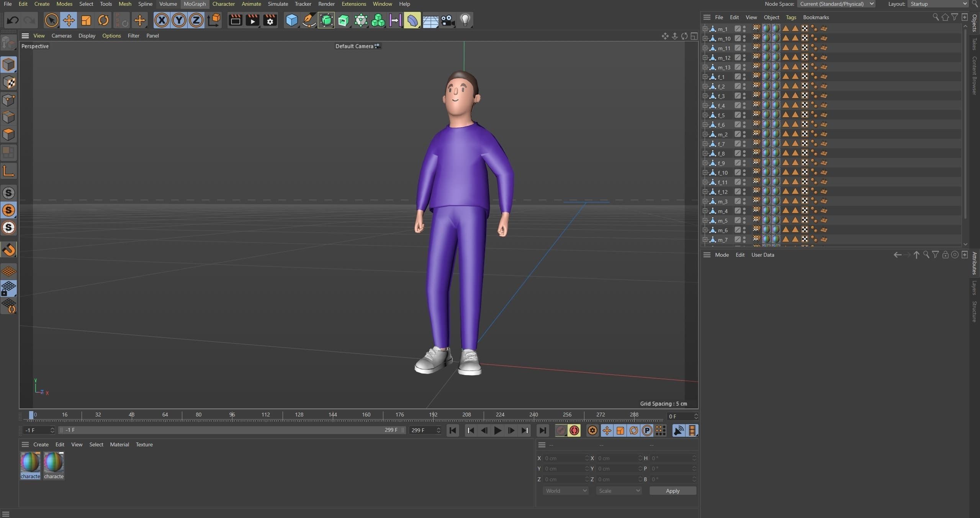Click Apply in coordinates panel
Image resolution: width=980 pixels, height=518 pixels.
coord(672,491)
